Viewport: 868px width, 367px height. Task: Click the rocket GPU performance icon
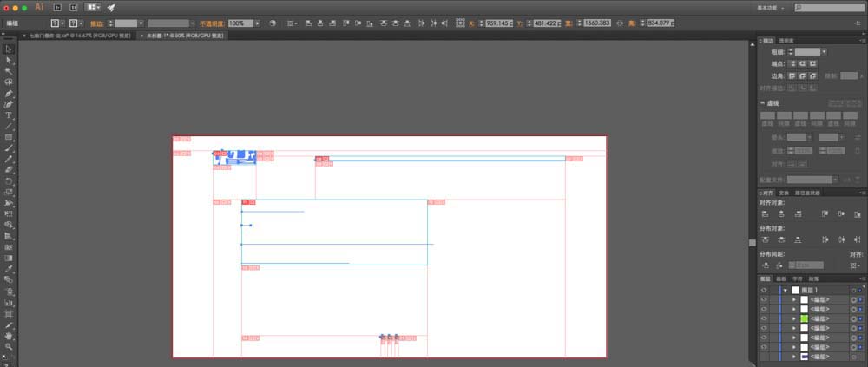[111, 7]
